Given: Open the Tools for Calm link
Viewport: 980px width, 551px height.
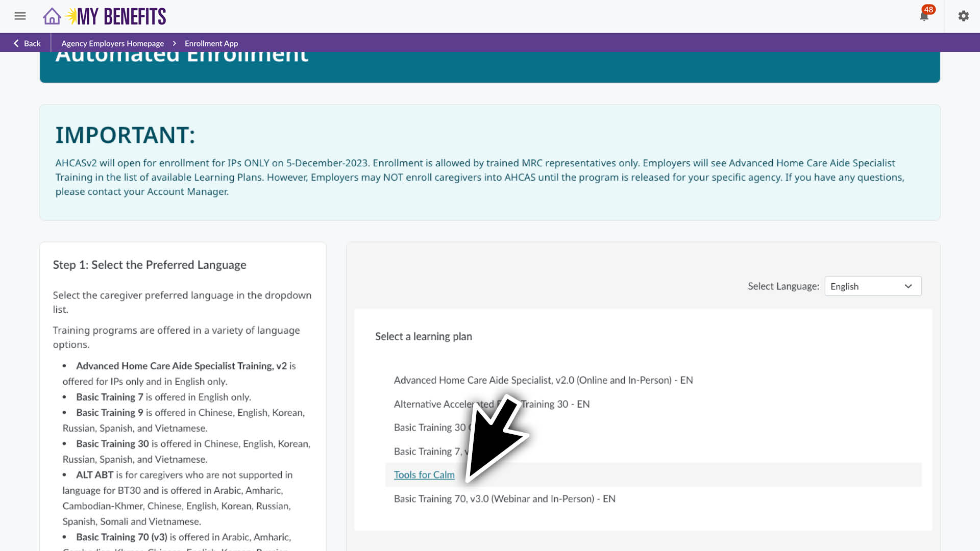Looking at the screenshot, I should tap(424, 474).
